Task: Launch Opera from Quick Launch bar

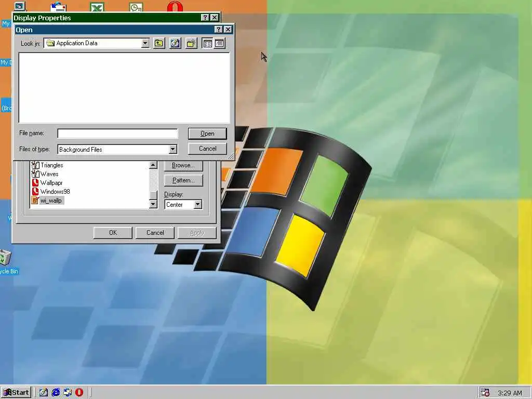Action: [79, 393]
